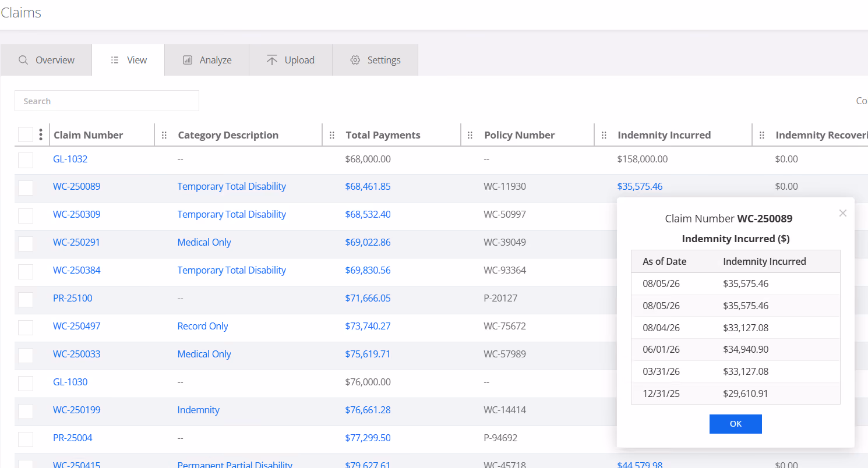Open claim PR-25100 link

[x=72, y=298]
